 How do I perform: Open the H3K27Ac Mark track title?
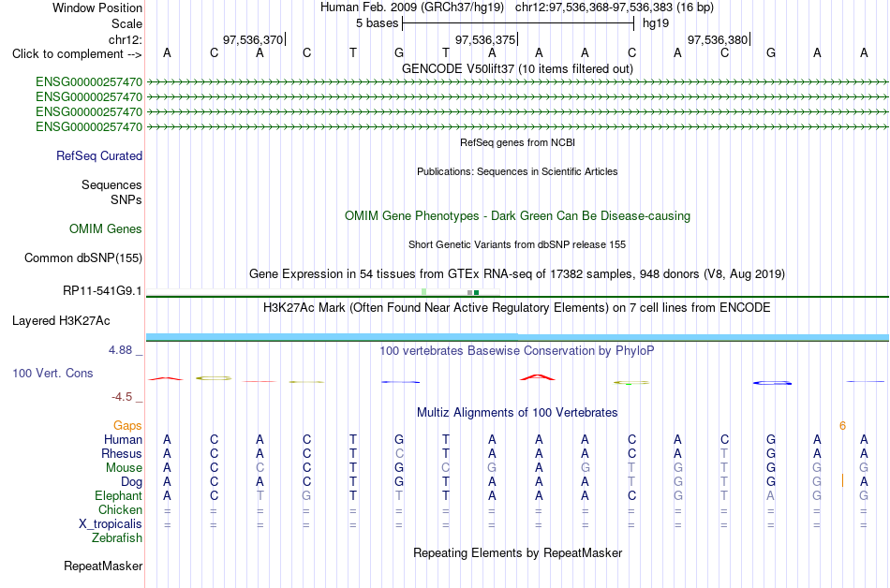click(x=517, y=308)
